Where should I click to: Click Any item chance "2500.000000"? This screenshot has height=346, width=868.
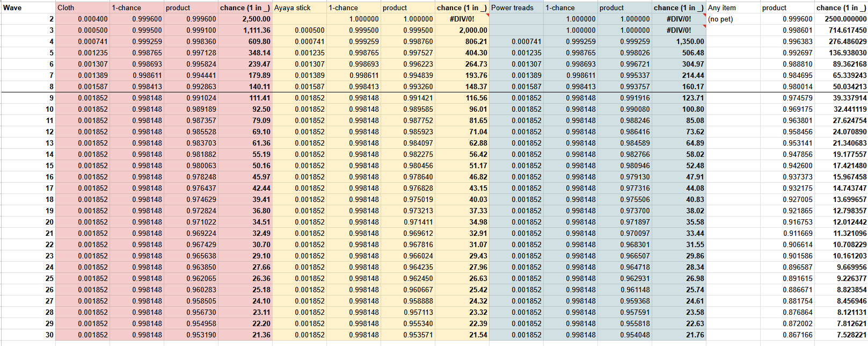pyautogui.click(x=841, y=19)
